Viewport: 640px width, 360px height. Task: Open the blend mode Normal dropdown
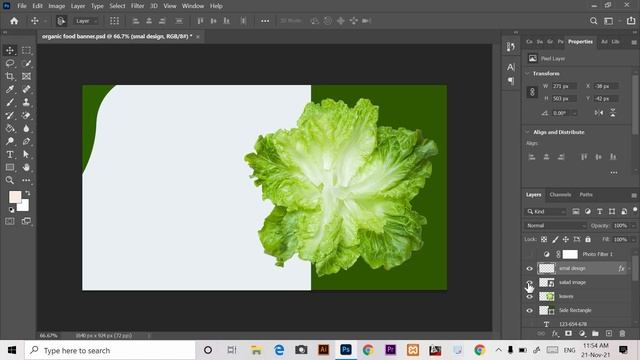pyautogui.click(x=555, y=225)
